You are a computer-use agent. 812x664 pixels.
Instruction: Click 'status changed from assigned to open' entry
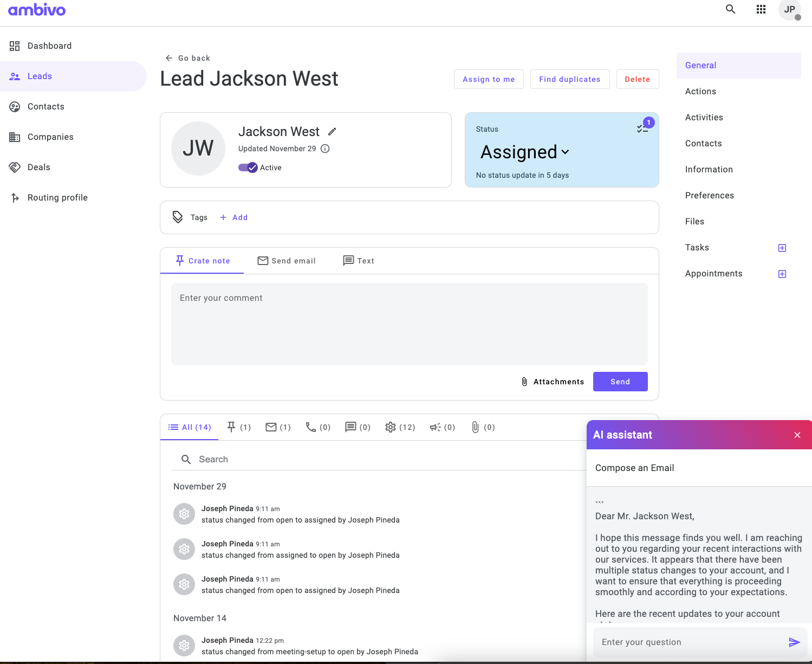[x=301, y=555]
